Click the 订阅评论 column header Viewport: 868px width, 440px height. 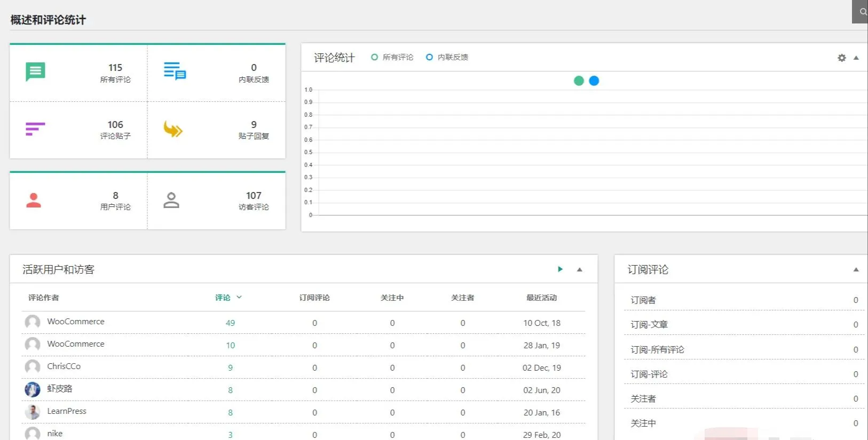coord(314,298)
